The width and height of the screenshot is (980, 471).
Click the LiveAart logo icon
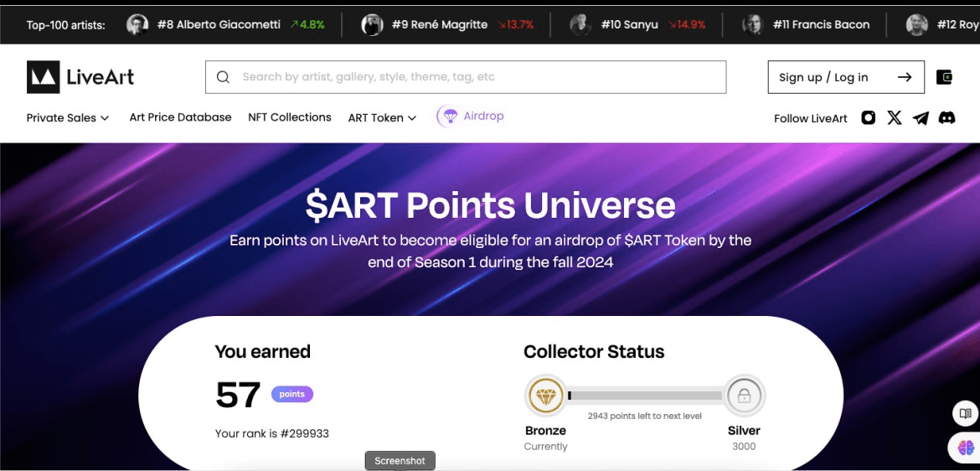[x=43, y=77]
